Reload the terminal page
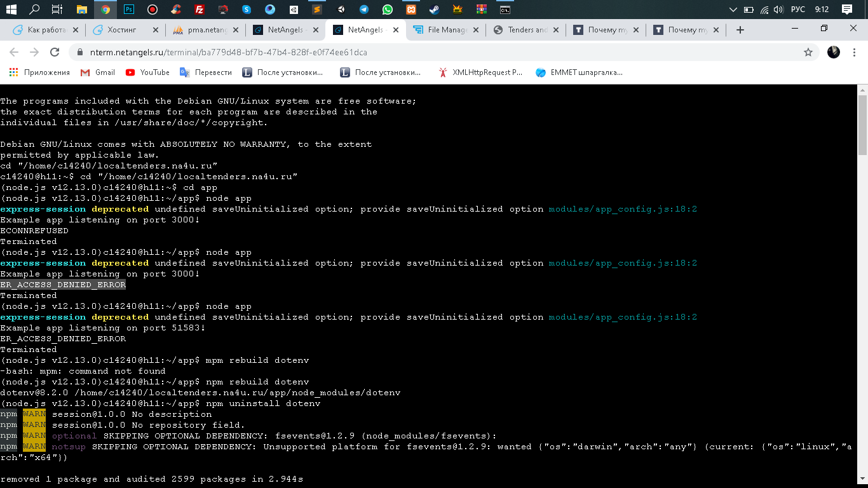The width and height of the screenshot is (868, 488). pyautogui.click(x=55, y=52)
